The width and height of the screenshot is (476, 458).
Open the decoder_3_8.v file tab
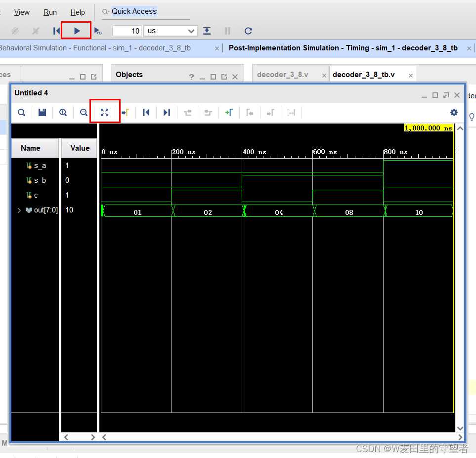[283, 75]
